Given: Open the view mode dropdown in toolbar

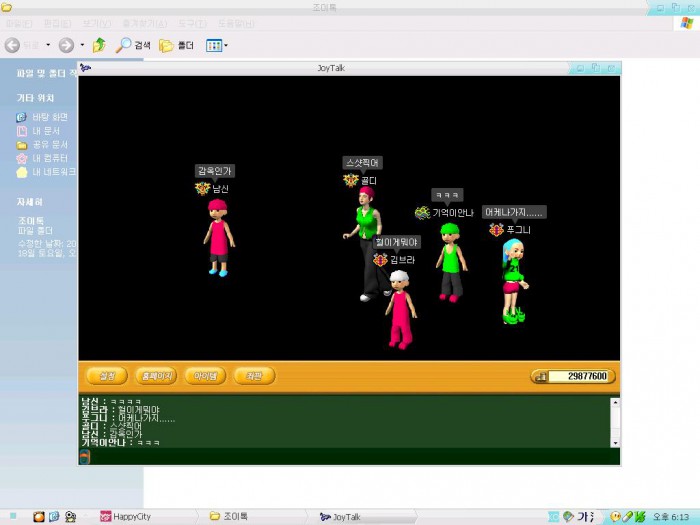Looking at the screenshot, I should pyautogui.click(x=226, y=45).
